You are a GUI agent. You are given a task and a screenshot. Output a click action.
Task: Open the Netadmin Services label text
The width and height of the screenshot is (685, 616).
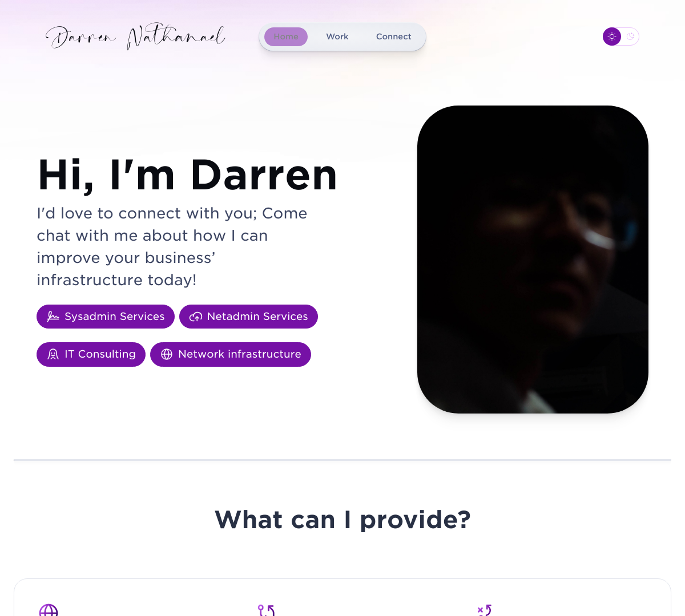(257, 317)
